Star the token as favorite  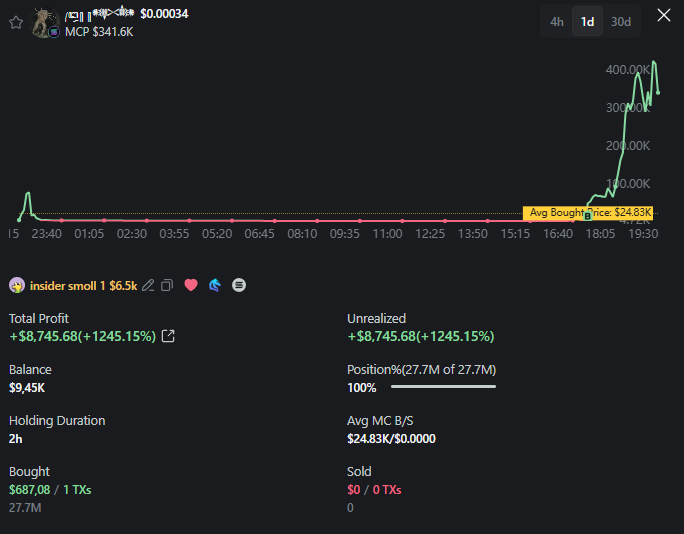(16, 22)
